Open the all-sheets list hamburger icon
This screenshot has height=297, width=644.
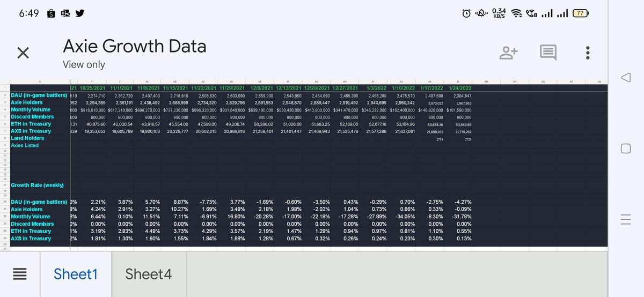click(x=20, y=274)
